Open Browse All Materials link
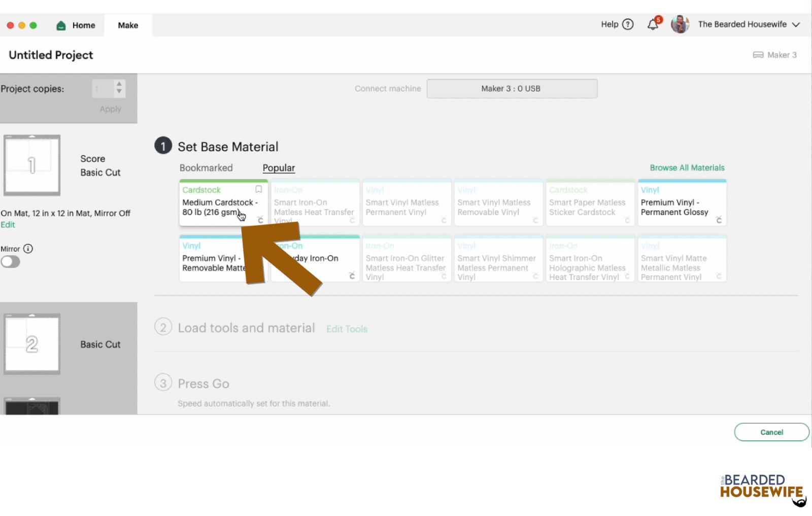The width and height of the screenshot is (812, 516). [x=687, y=168]
